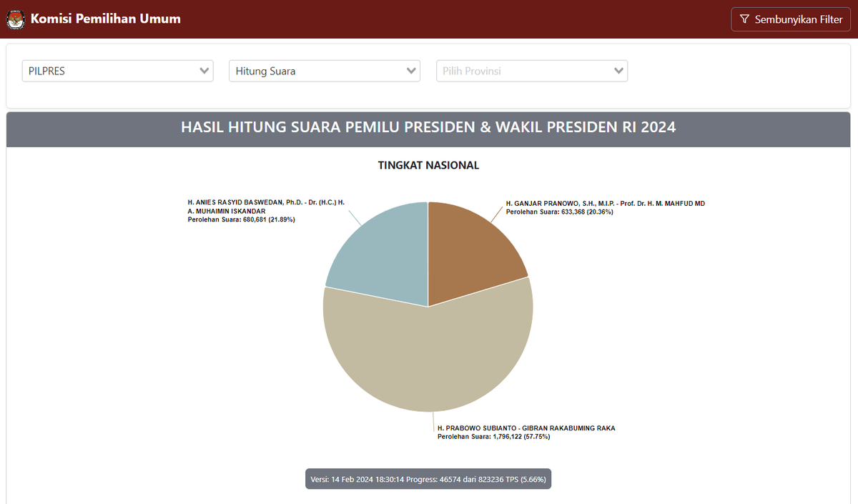Click the Komisi Pemilihan Umum title link
Screen dimensions: 858x504
tap(104, 19)
